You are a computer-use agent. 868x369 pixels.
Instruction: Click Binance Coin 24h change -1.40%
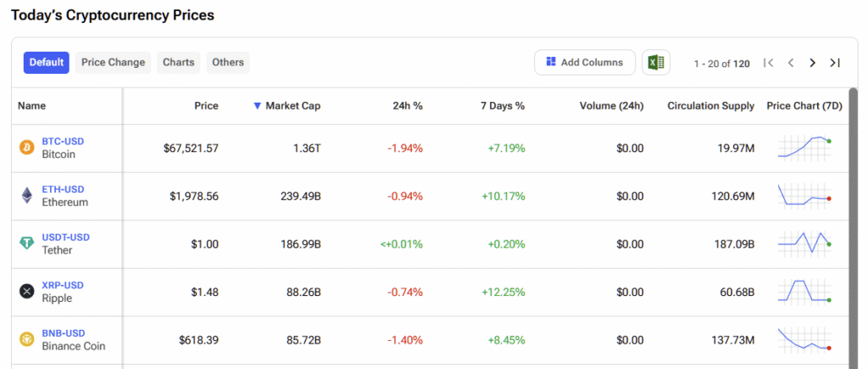(404, 339)
